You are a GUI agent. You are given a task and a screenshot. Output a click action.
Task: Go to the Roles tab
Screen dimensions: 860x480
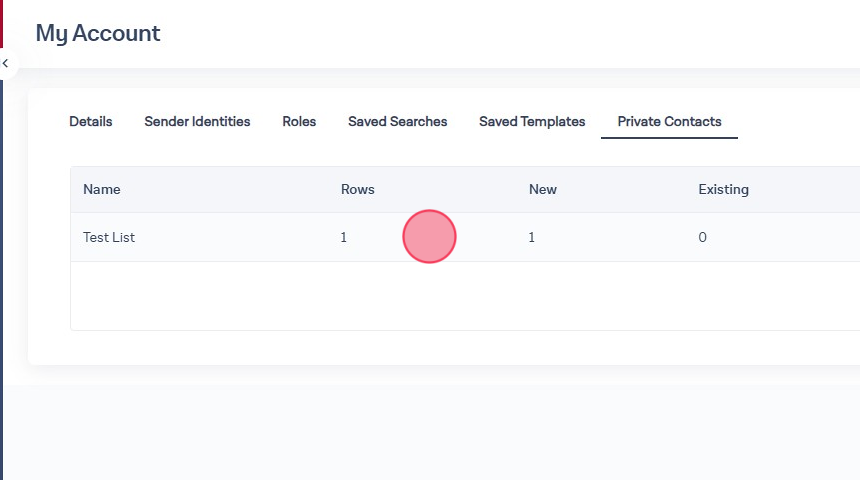pyautogui.click(x=299, y=122)
